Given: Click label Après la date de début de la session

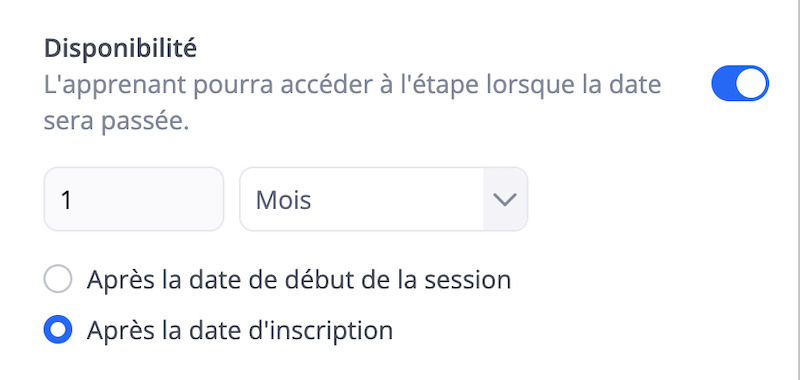Looking at the screenshot, I should 298,280.
